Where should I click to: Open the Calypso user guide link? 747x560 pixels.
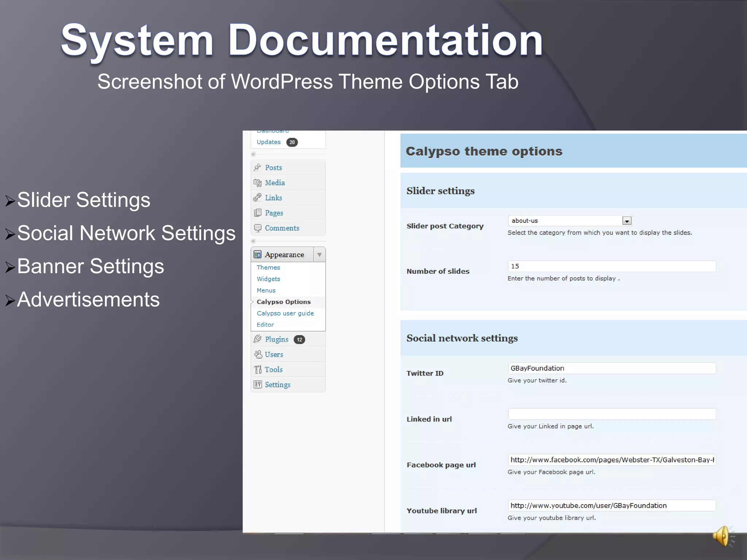tap(285, 313)
